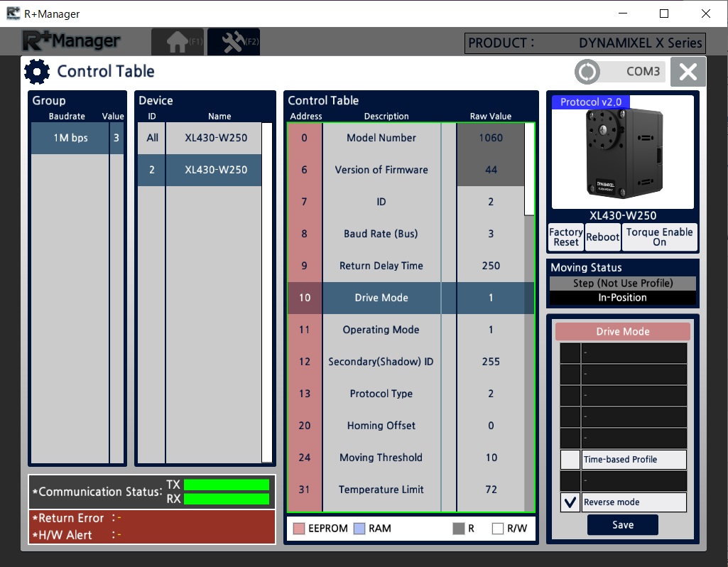Click the R+Manager logo
The width and height of the screenshot is (728, 567).
click(71, 41)
